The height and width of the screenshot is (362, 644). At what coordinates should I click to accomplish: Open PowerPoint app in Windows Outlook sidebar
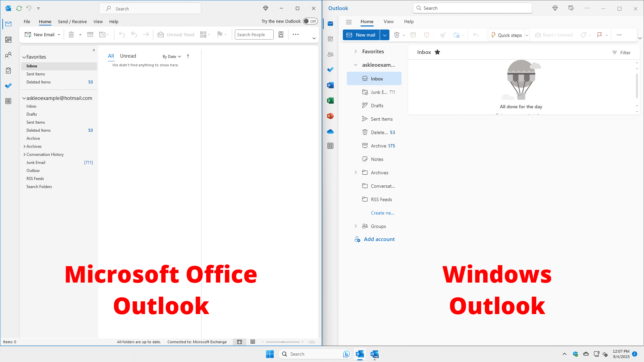330,116
